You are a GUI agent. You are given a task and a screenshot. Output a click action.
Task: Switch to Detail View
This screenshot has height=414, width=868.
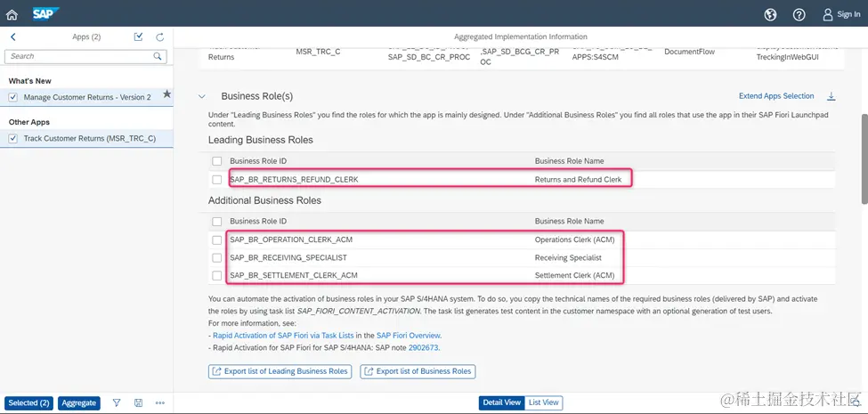(501, 402)
